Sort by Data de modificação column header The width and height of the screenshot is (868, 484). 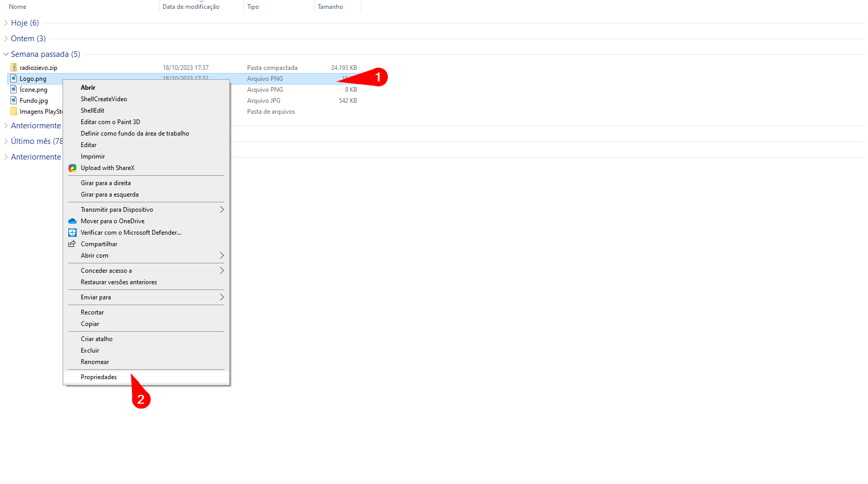(x=191, y=7)
